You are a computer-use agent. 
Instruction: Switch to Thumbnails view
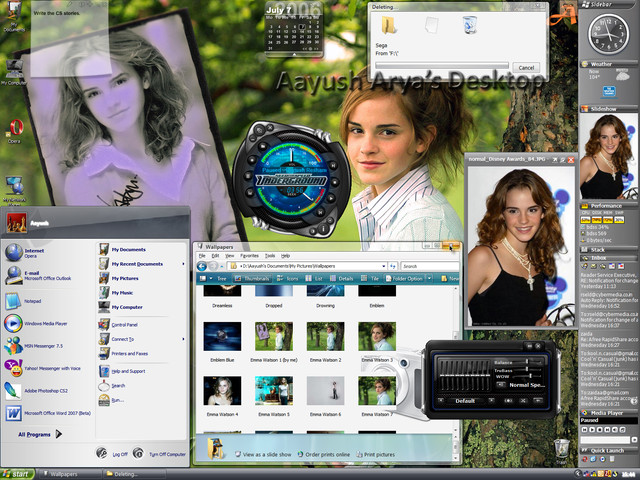253,278
